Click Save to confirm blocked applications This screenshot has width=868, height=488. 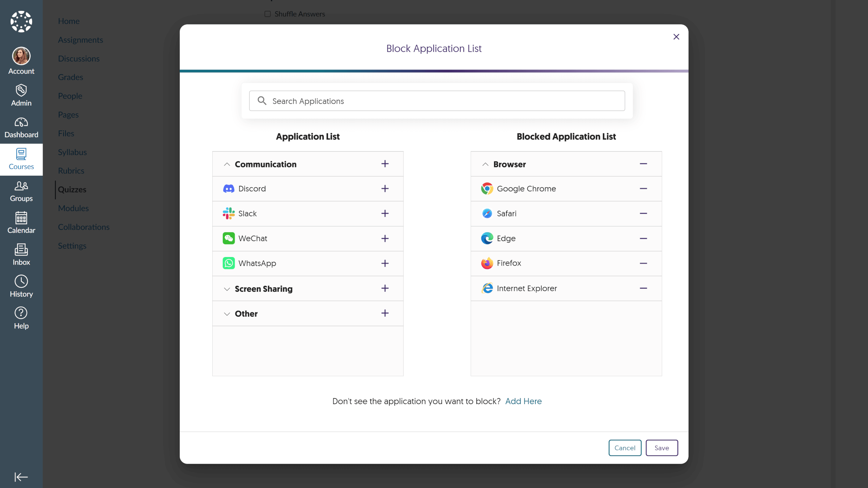(662, 448)
